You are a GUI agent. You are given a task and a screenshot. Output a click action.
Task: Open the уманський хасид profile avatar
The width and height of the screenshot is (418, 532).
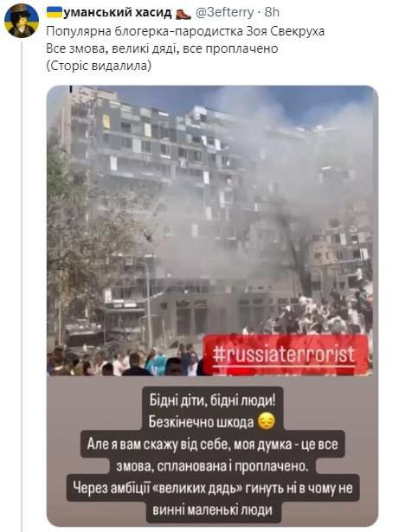[x=22, y=21]
